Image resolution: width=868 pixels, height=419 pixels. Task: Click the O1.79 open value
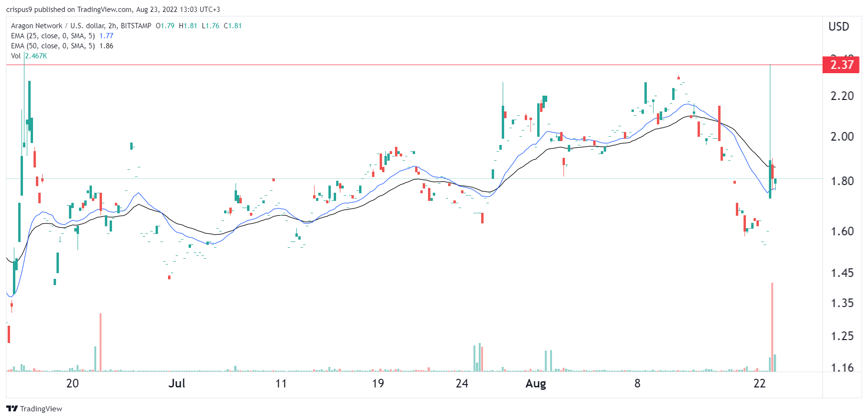coord(165,26)
